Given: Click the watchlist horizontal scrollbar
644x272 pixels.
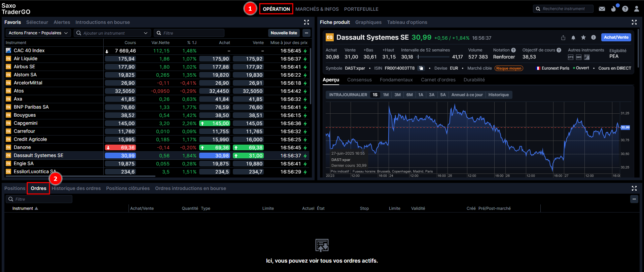Looking at the screenshot, I should tap(80, 176).
